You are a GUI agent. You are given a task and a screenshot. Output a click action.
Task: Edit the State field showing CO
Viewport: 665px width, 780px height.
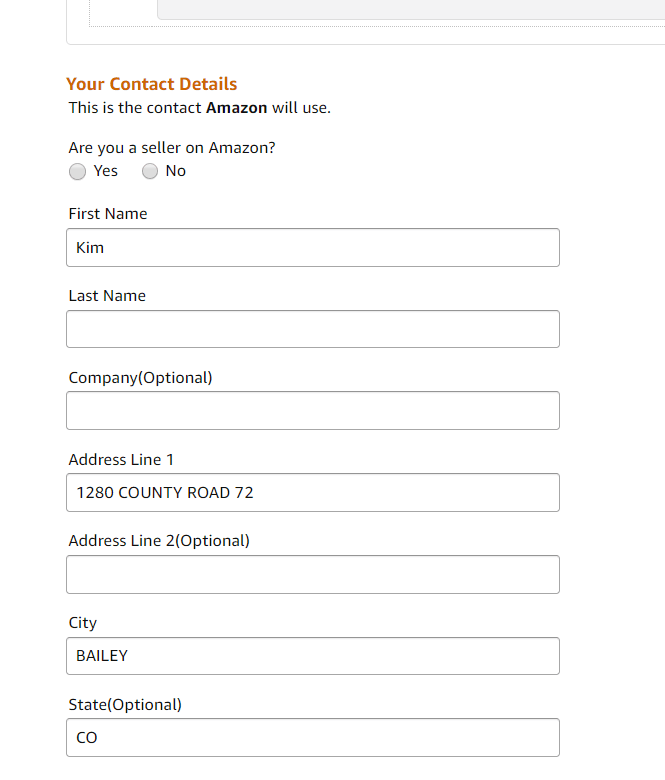tap(312, 738)
